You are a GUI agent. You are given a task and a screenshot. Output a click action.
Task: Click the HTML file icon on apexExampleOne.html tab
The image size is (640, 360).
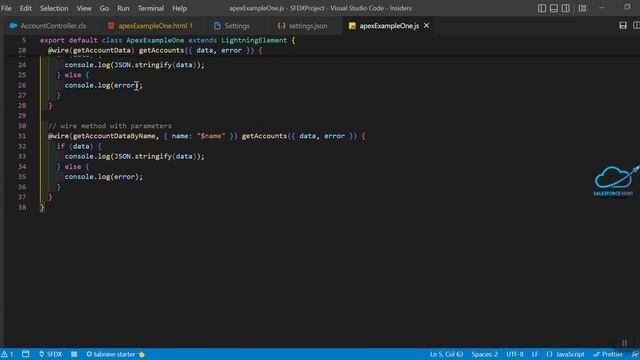(x=111, y=26)
